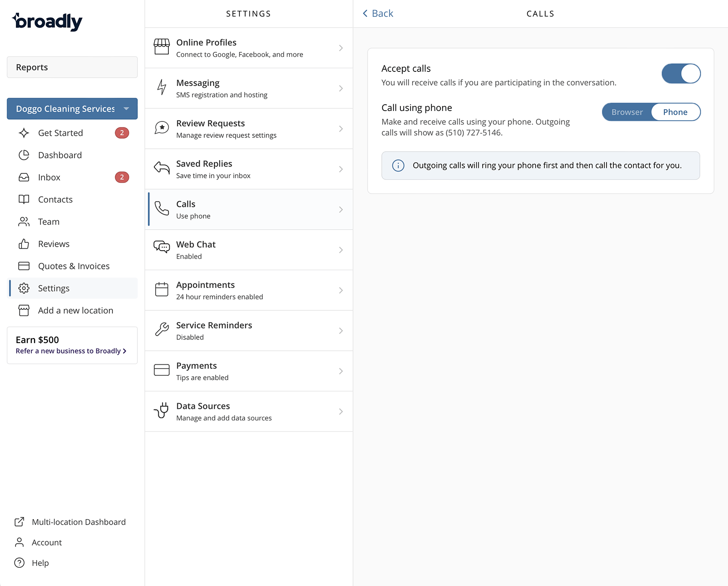The width and height of the screenshot is (728, 586).
Task: Click the Account person icon
Action: tap(19, 542)
